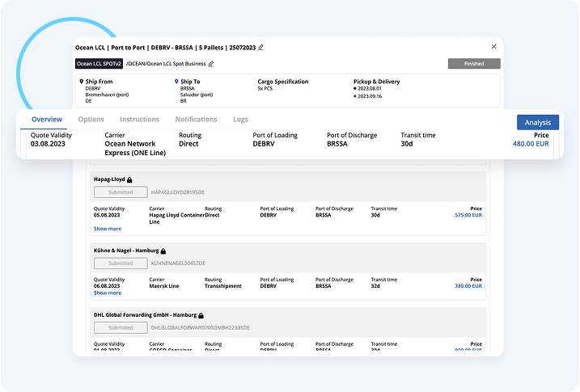Expand Show more under Hapag-Lloyd quote
Image resolution: width=580 pixels, height=392 pixels.
108,228
